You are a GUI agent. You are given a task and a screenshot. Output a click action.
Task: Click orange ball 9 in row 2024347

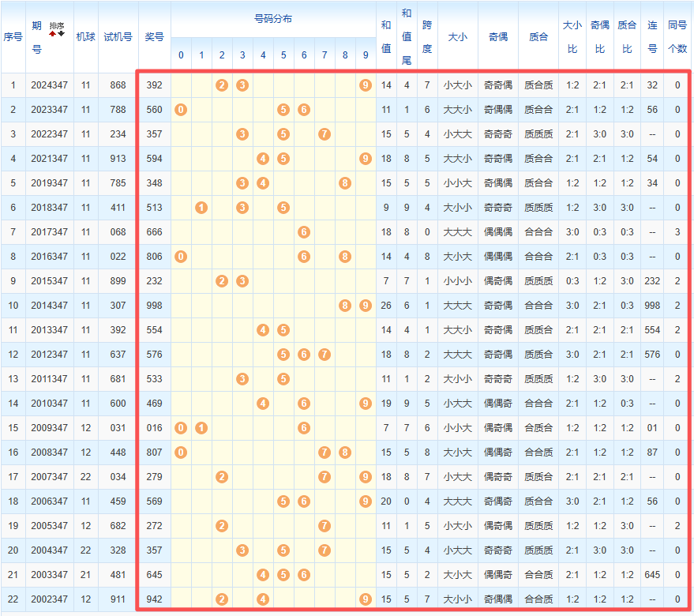365,85
